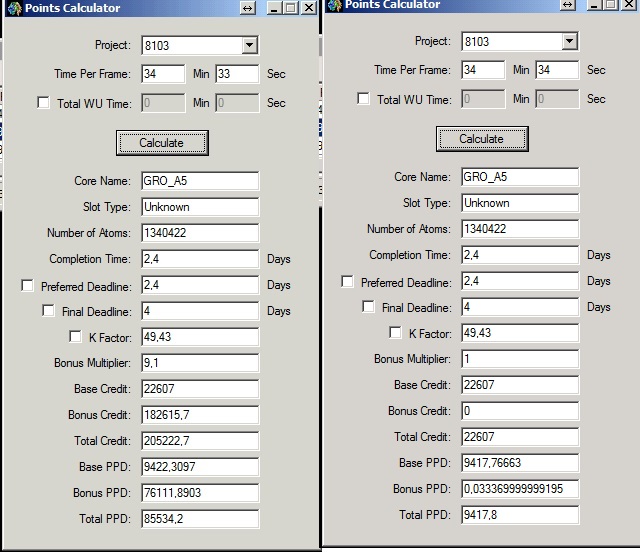
Task: Click Calculate button in left window
Action: [x=162, y=143]
